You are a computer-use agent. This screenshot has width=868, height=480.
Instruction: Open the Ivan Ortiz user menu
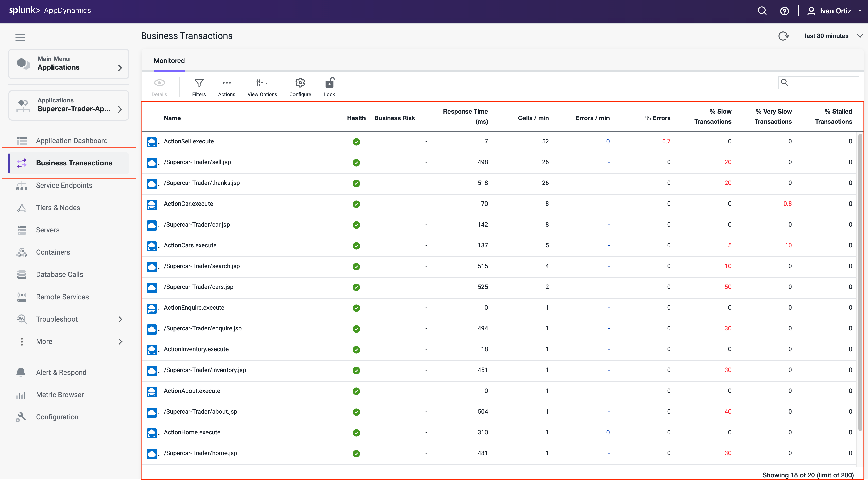click(x=835, y=11)
